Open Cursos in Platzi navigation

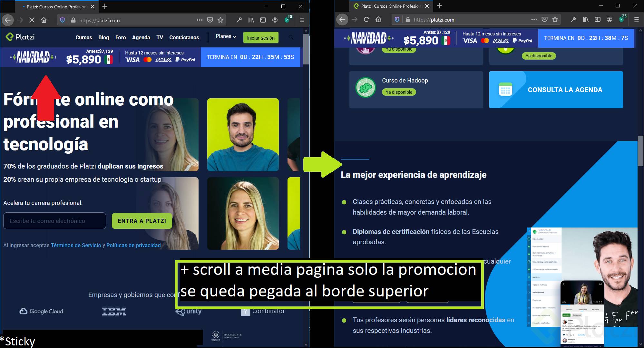(x=84, y=37)
